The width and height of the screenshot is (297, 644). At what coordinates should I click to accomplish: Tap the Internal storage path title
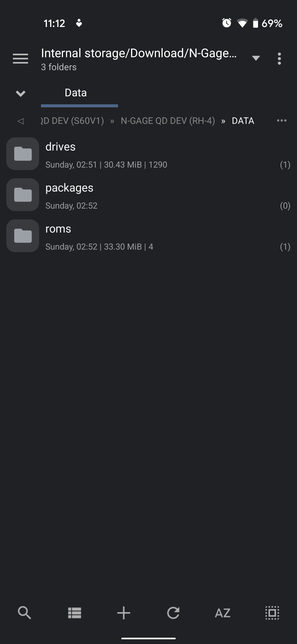pyautogui.click(x=139, y=53)
